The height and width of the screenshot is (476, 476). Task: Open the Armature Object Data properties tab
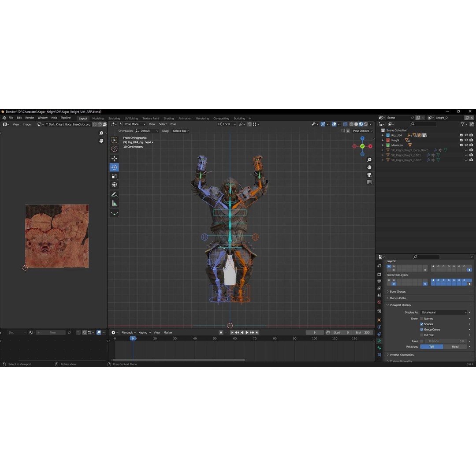[x=379, y=341]
